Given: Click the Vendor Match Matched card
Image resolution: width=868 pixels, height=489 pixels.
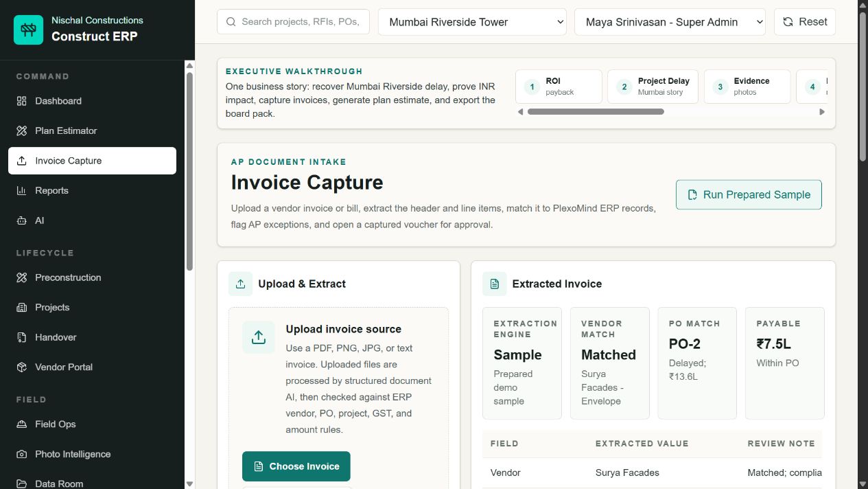Looking at the screenshot, I should coord(610,363).
